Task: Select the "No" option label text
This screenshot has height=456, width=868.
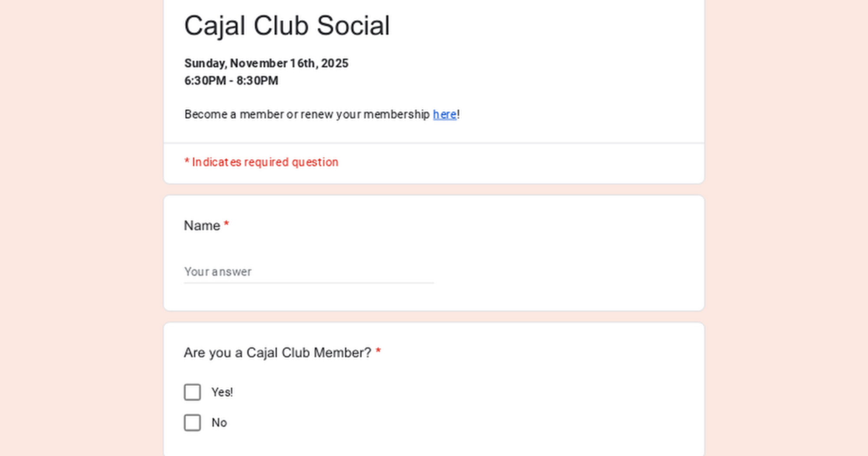Action: pos(219,423)
